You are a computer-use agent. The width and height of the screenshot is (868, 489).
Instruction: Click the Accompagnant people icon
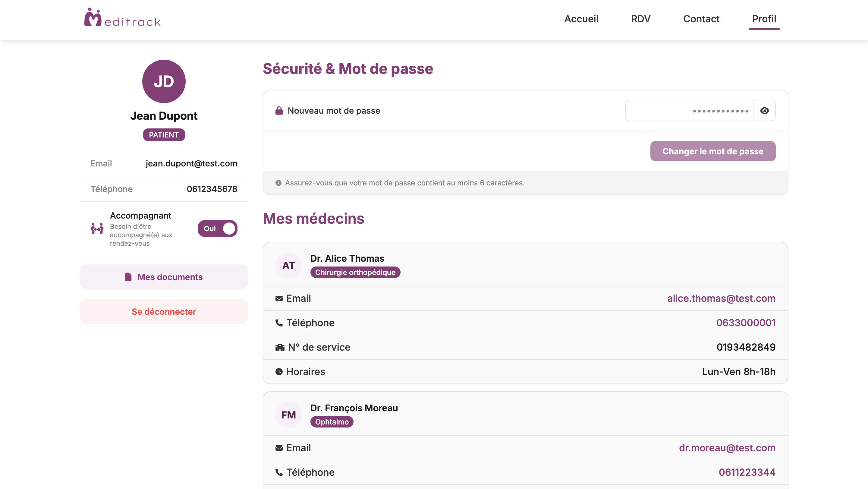coord(97,229)
